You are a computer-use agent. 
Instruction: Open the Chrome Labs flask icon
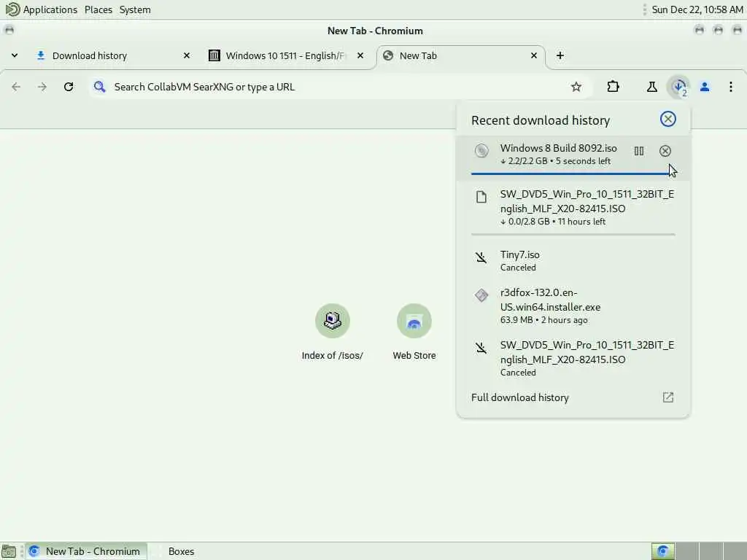point(651,87)
